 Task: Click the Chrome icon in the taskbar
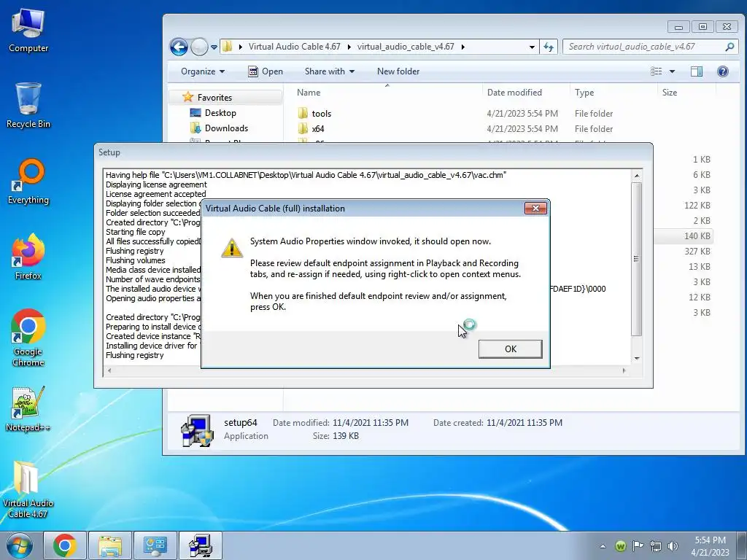(65, 545)
